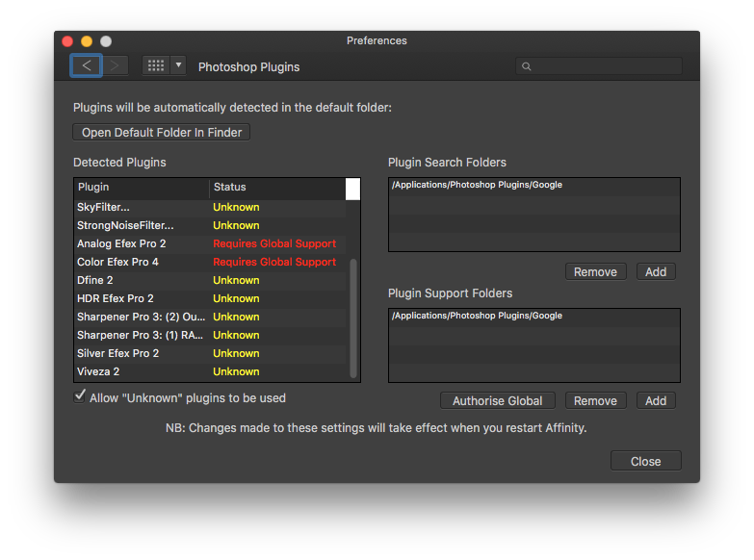Click the Unknown status of Viveza 2

(x=236, y=371)
